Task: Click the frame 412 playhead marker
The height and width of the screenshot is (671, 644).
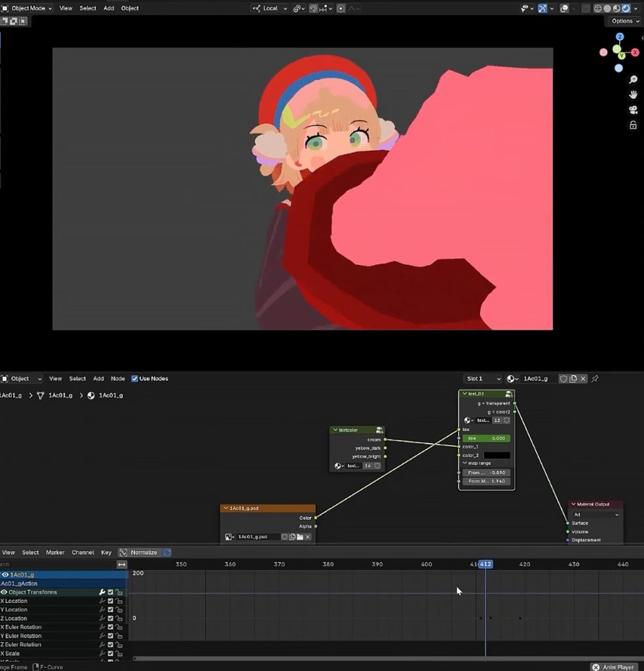Action: pos(485,564)
